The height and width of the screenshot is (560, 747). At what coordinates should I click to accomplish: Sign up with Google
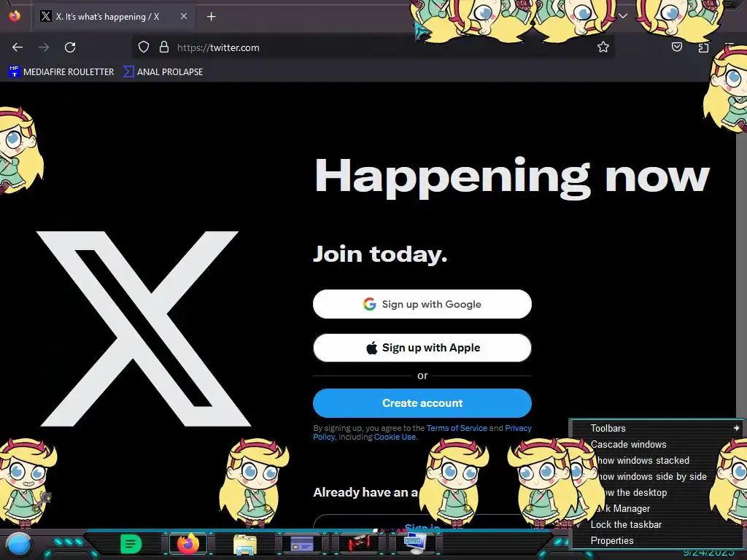tap(422, 304)
